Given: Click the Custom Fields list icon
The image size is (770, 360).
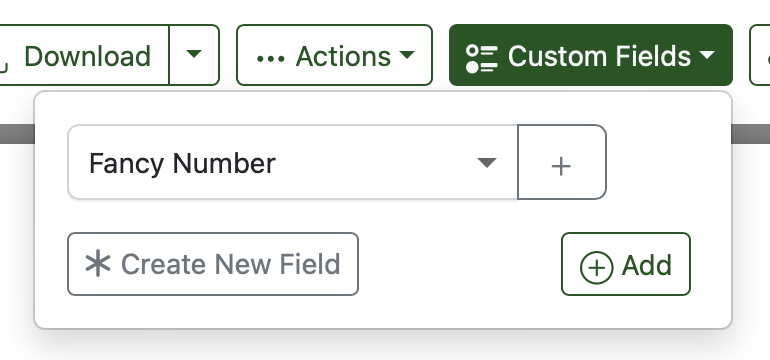Looking at the screenshot, I should click(481, 59).
